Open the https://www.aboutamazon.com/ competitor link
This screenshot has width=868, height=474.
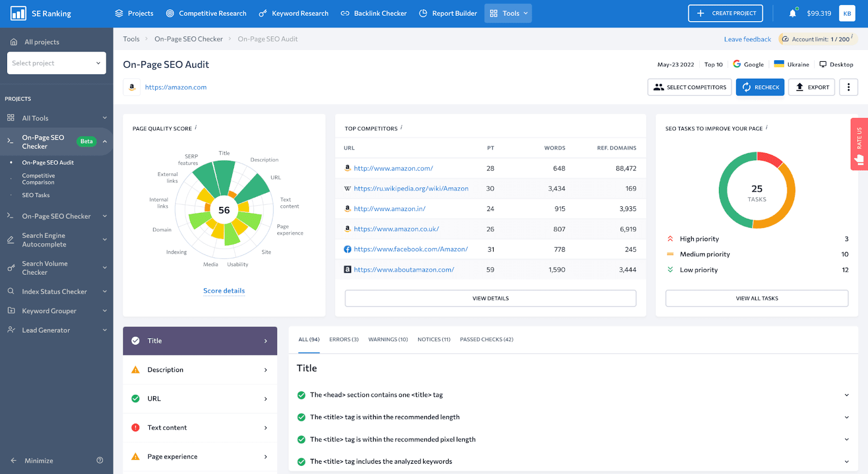pyautogui.click(x=404, y=269)
